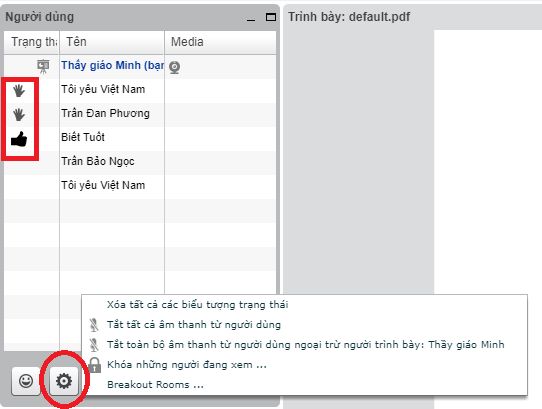Click the Tên column header
542x409 pixels.
[112, 42]
